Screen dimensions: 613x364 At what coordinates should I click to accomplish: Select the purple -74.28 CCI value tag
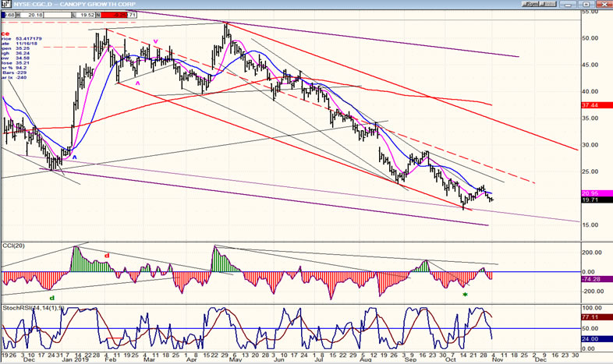pyautogui.click(x=597, y=279)
